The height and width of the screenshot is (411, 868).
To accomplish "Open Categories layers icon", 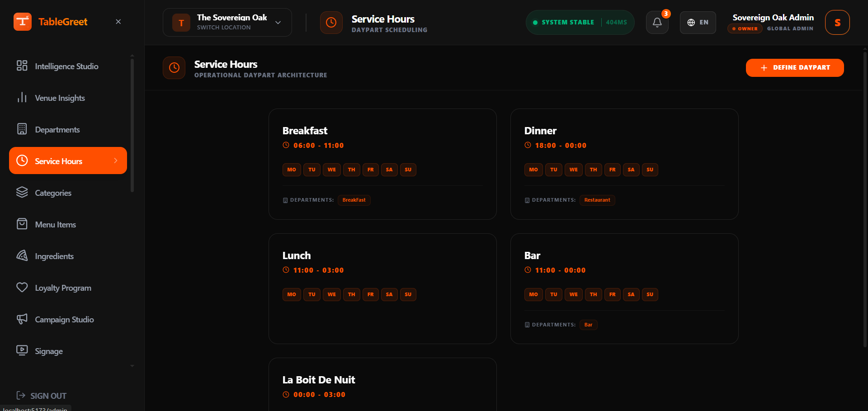I will [x=22, y=192].
